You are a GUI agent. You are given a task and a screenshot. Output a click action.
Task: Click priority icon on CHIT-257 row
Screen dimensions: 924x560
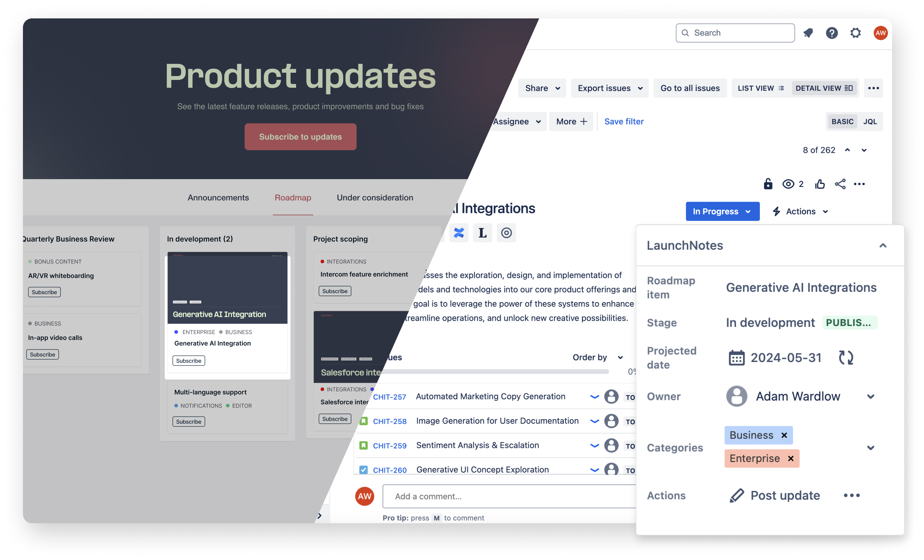(594, 397)
